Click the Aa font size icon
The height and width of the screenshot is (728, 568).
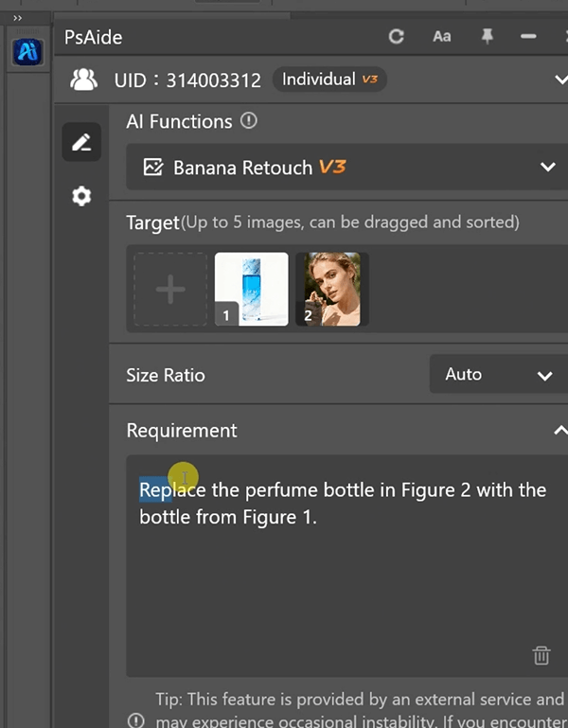tap(442, 37)
